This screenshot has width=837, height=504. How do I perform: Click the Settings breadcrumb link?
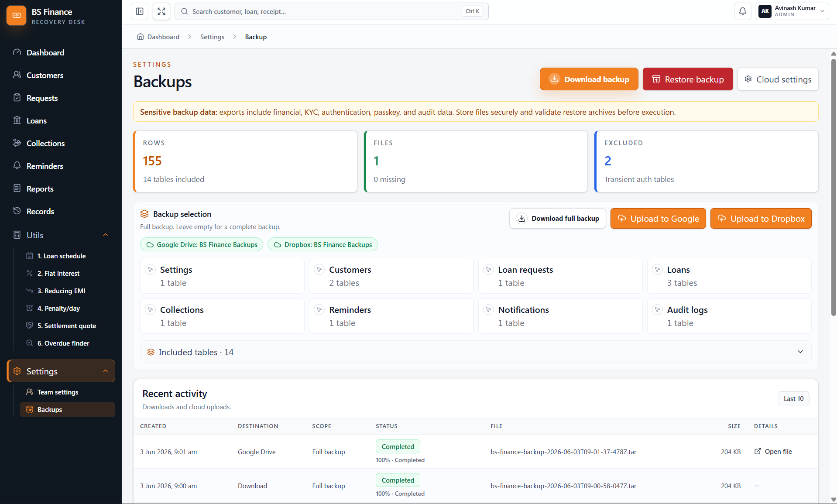pos(212,37)
